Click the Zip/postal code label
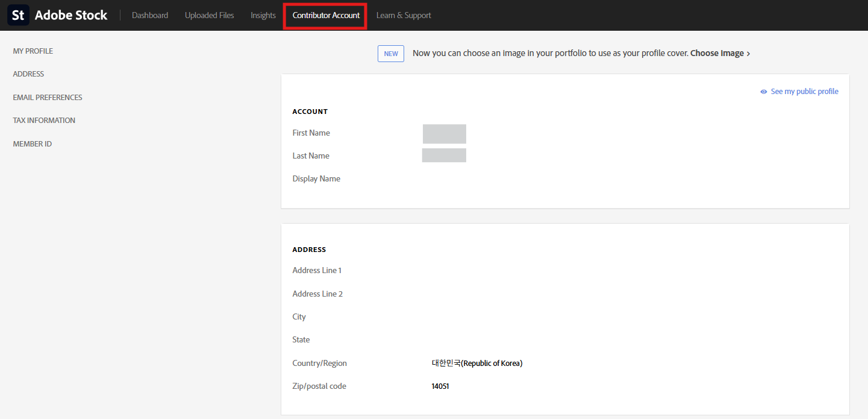 (319, 386)
